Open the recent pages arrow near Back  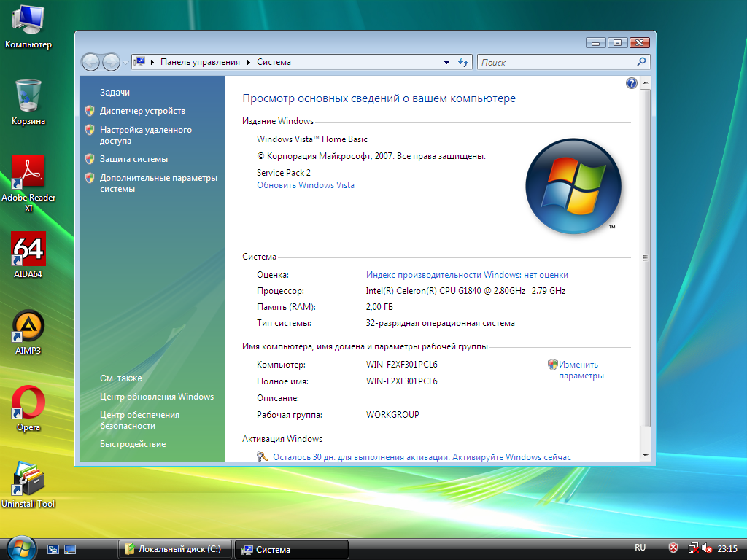tap(125, 63)
